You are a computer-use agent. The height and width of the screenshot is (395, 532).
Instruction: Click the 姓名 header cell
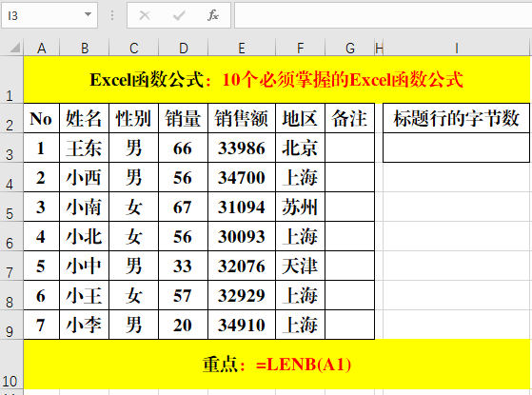[x=84, y=118]
